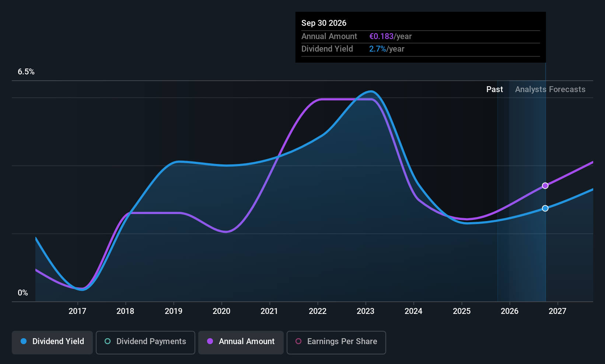Click the 2023 x-axis label
The width and height of the screenshot is (605, 364).
(x=366, y=311)
